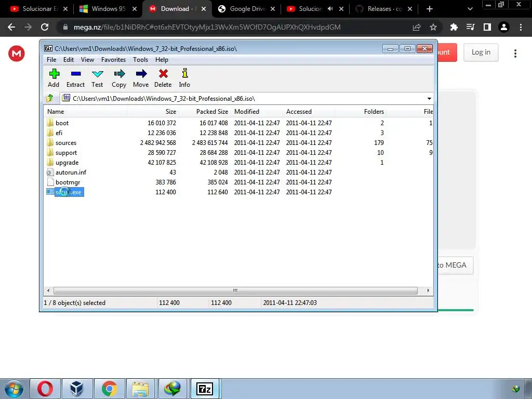Image resolution: width=532 pixels, height=399 pixels.
Task: Open the Edit menu
Action: (69, 60)
